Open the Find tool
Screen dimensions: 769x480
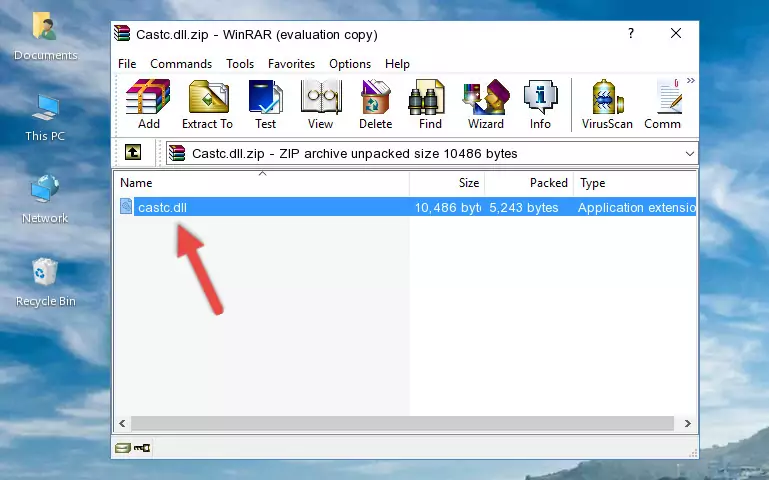pyautogui.click(x=430, y=104)
